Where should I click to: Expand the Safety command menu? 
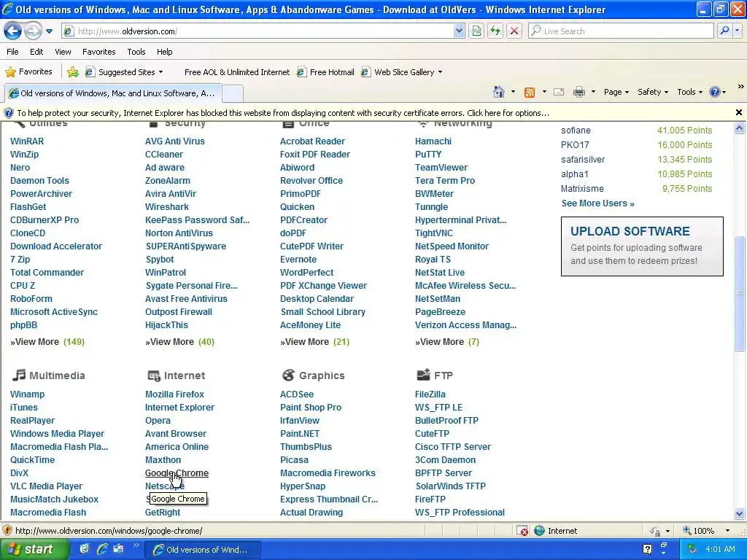tap(653, 93)
